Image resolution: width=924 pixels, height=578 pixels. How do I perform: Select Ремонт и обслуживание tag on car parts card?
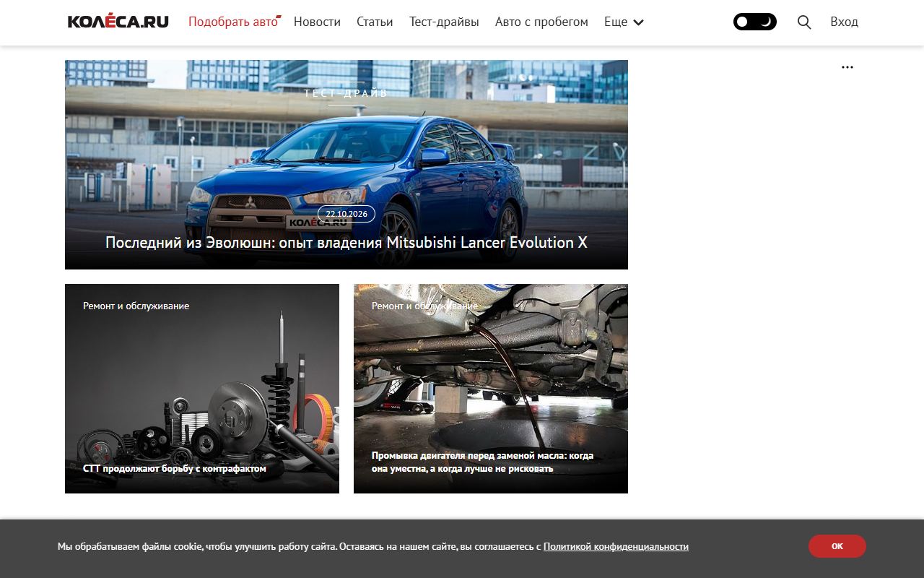[136, 306]
